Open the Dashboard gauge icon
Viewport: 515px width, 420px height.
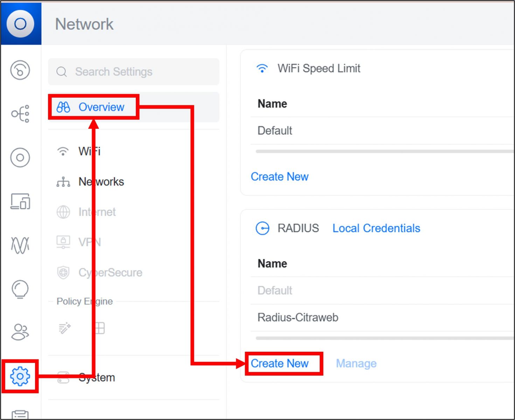click(x=20, y=70)
